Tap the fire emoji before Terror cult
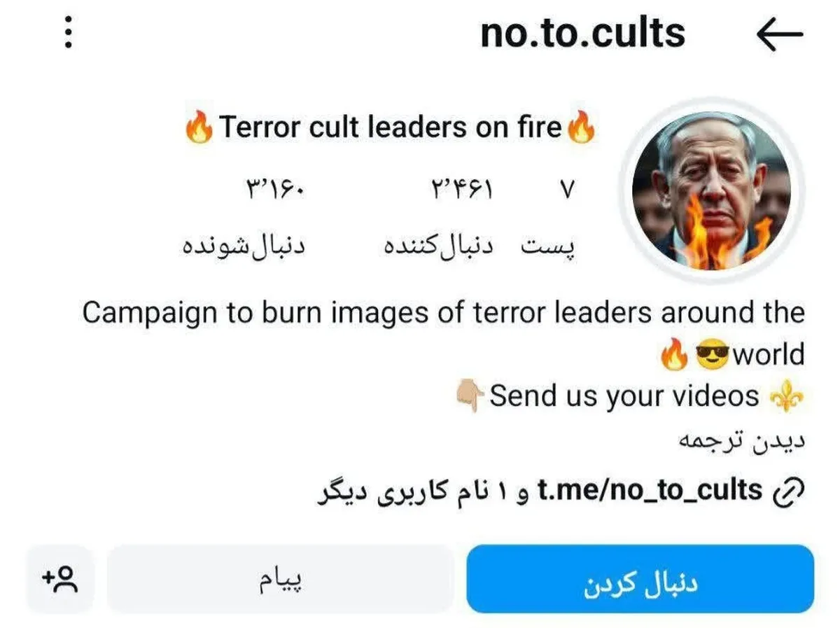Screen dimensions: 840x628 click(199, 128)
